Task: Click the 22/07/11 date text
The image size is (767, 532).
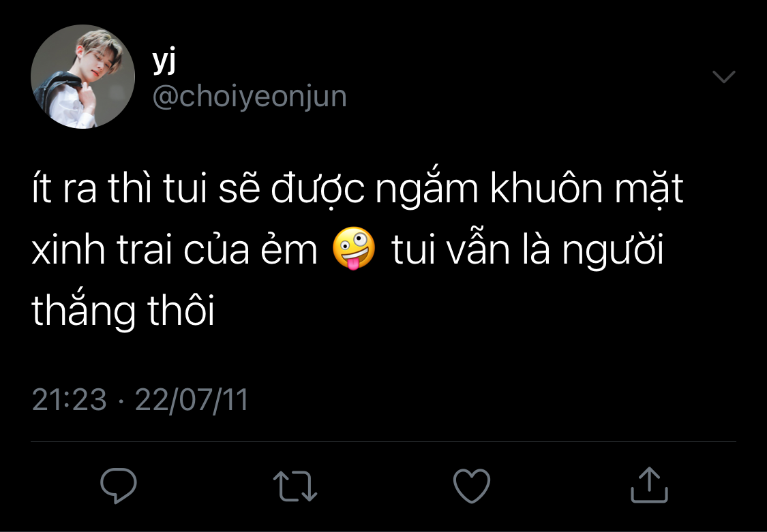Action: tap(192, 400)
